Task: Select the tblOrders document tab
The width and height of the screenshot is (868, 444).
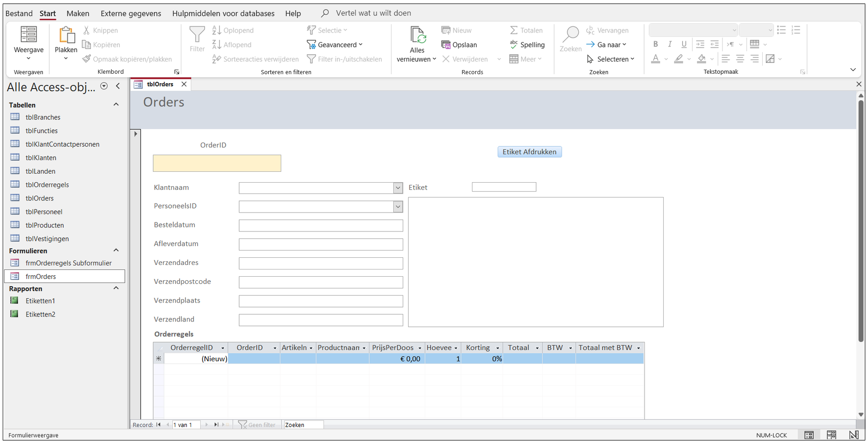Action: [x=160, y=84]
